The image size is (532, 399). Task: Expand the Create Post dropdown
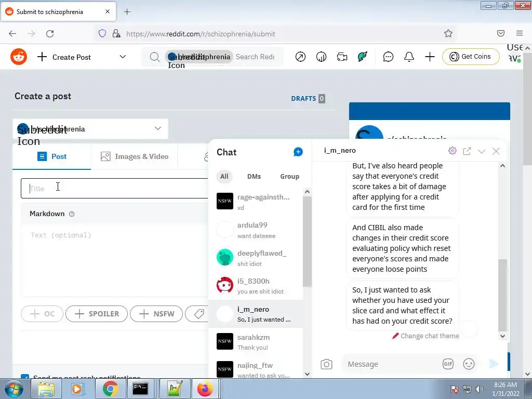[x=123, y=57]
